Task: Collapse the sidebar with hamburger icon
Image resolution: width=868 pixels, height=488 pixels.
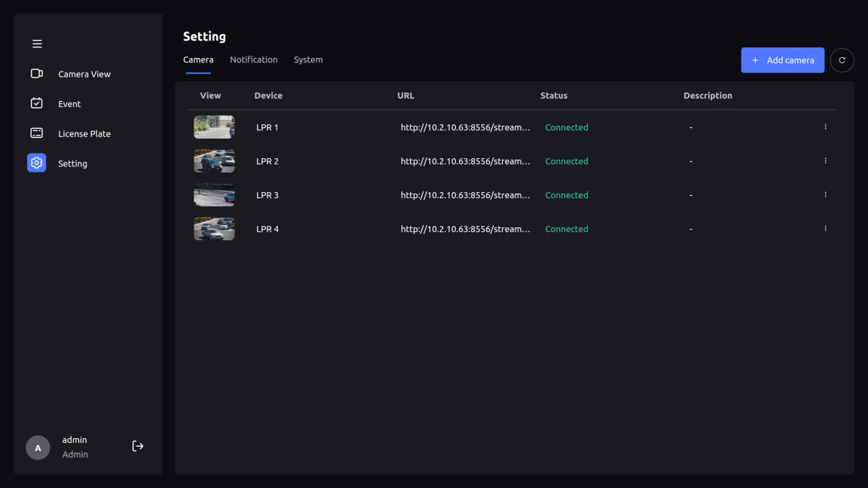Action: (37, 44)
